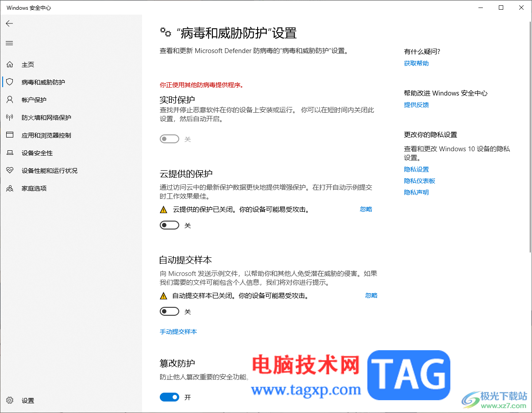Viewport: 532px width, 413px height.
Task: Click the 更改你的隐私设置 heading
Action: pos(431,135)
